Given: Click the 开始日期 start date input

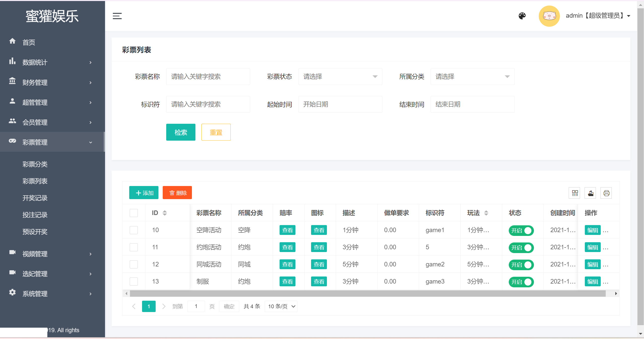Looking at the screenshot, I should pyautogui.click(x=340, y=104).
